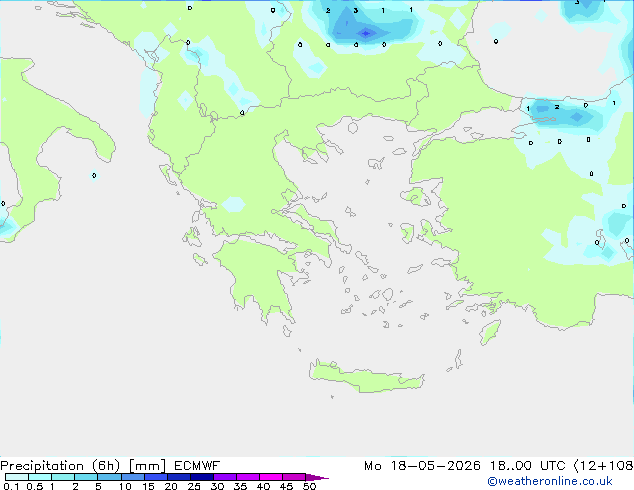Click legend scale label '35'
Viewport: 634px width, 490px height.
pyautogui.click(x=240, y=486)
